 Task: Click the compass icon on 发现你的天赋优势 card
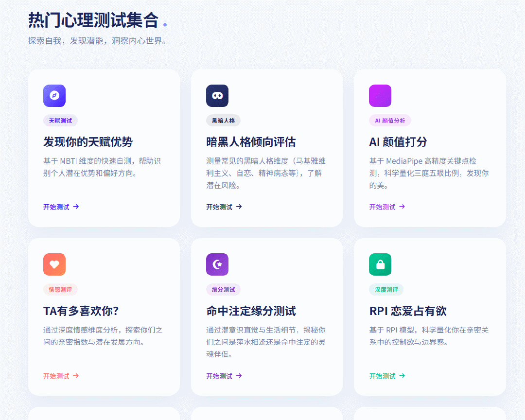(x=54, y=96)
